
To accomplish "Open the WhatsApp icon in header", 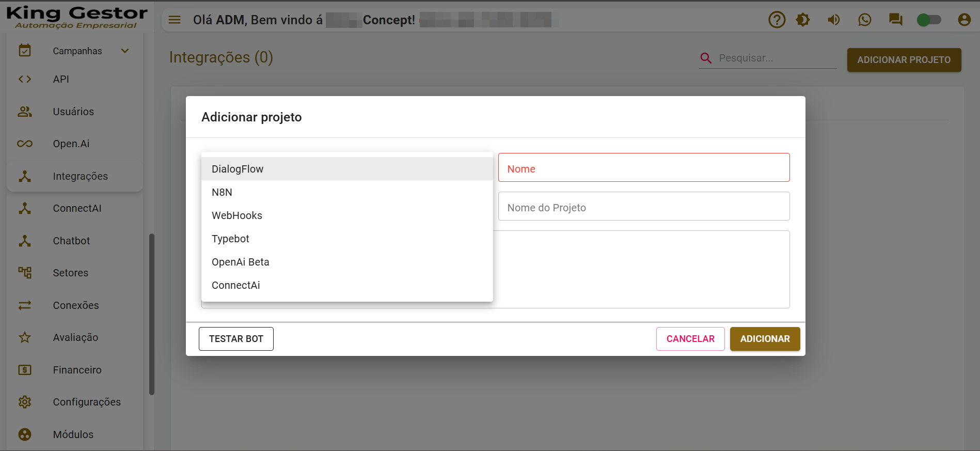I will 865,20.
